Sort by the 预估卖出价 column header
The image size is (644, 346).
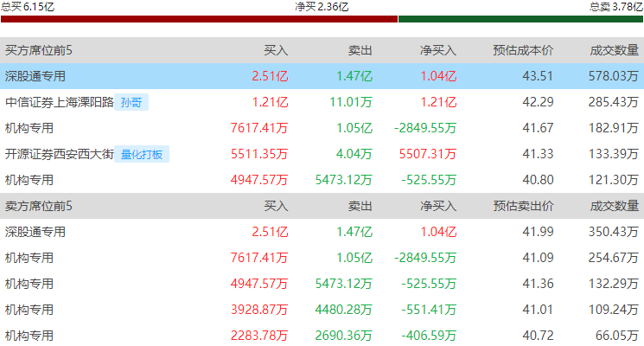click(x=523, y=206)
